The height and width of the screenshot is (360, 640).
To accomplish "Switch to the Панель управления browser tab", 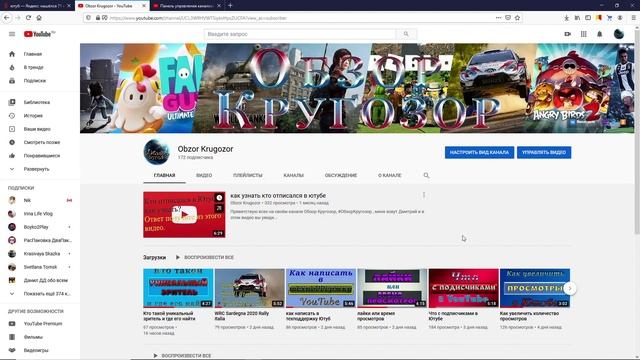I will (187, 6).
